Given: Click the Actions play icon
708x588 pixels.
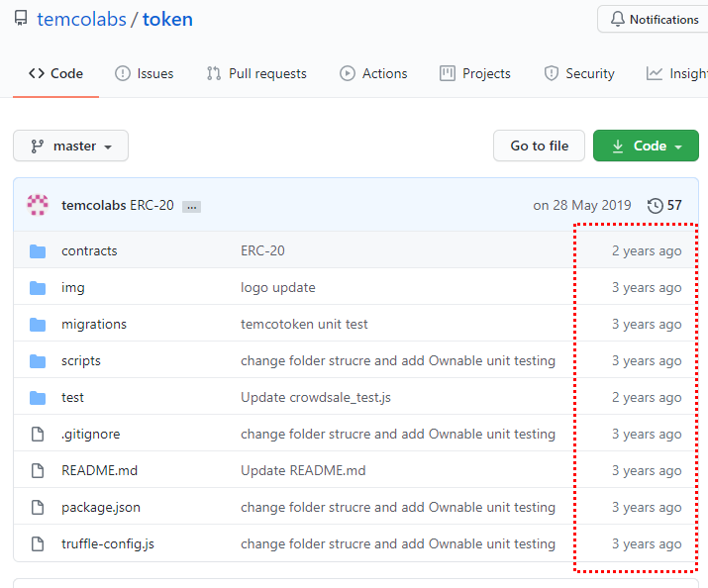Looking at the screenshot, I should 348,73.
